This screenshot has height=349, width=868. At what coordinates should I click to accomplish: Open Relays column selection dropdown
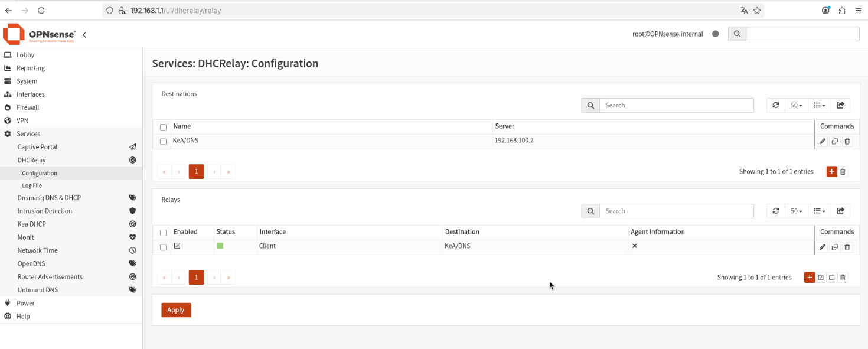click(x=819, y=211)
